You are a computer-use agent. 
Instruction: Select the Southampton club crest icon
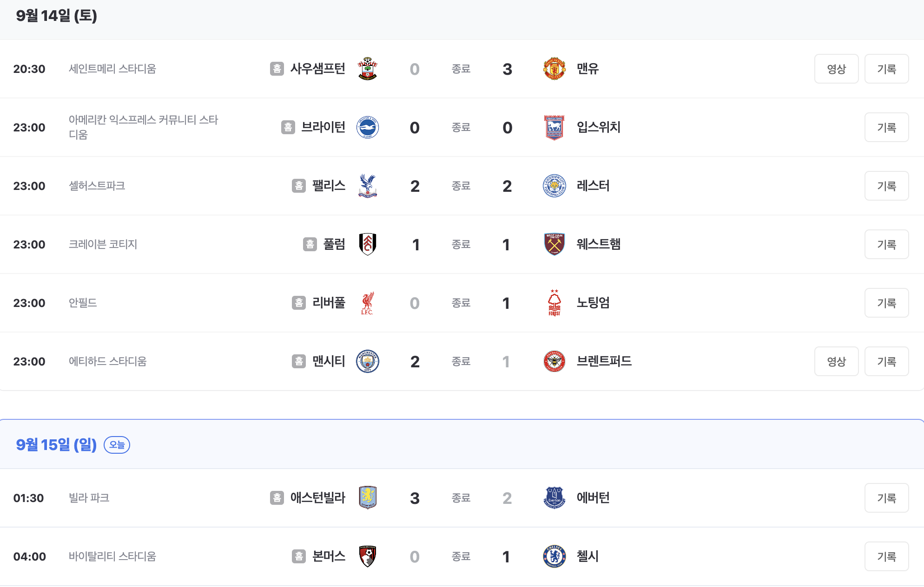point(368,69)
